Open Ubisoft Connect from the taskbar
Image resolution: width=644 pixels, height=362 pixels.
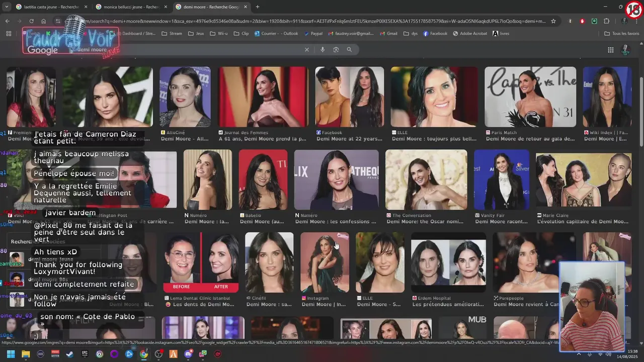point(100,354)
